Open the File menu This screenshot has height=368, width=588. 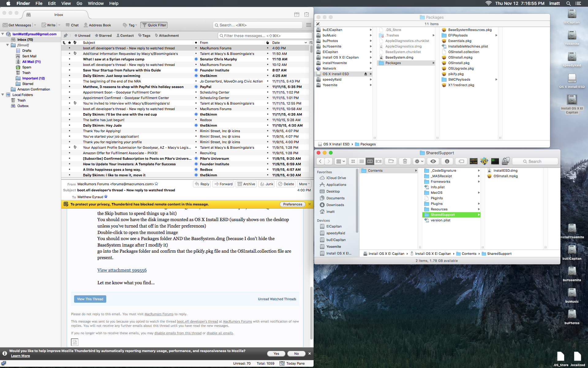pyautogui.click(x=39, y=3)
